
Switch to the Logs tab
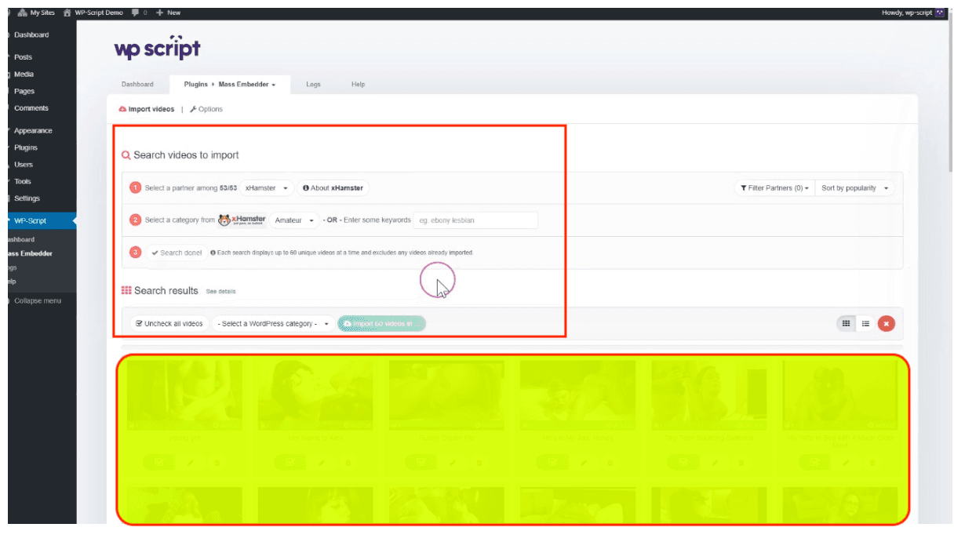tap(313, 85)
